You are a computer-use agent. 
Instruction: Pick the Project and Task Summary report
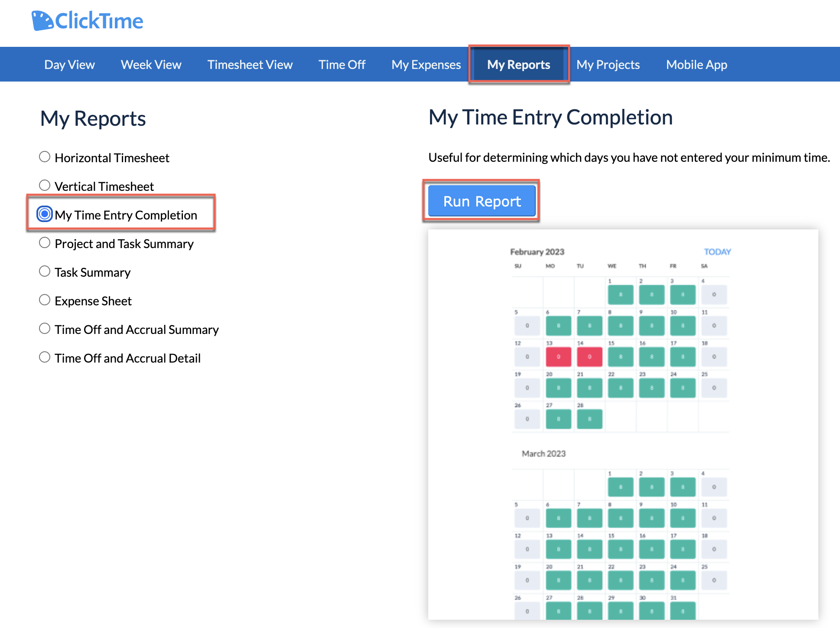[x=45, y=242]
